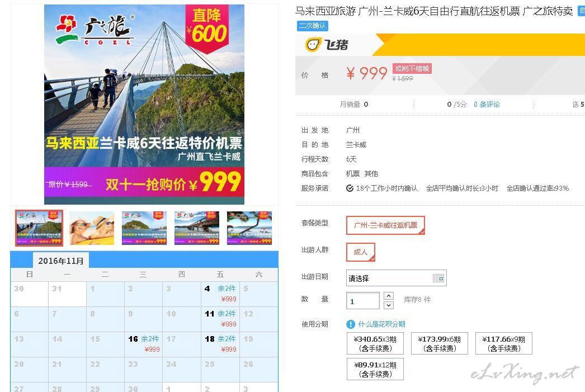Click the departure value 广州
The width and height of the screenshot is (585, 392).
point(352,130)
